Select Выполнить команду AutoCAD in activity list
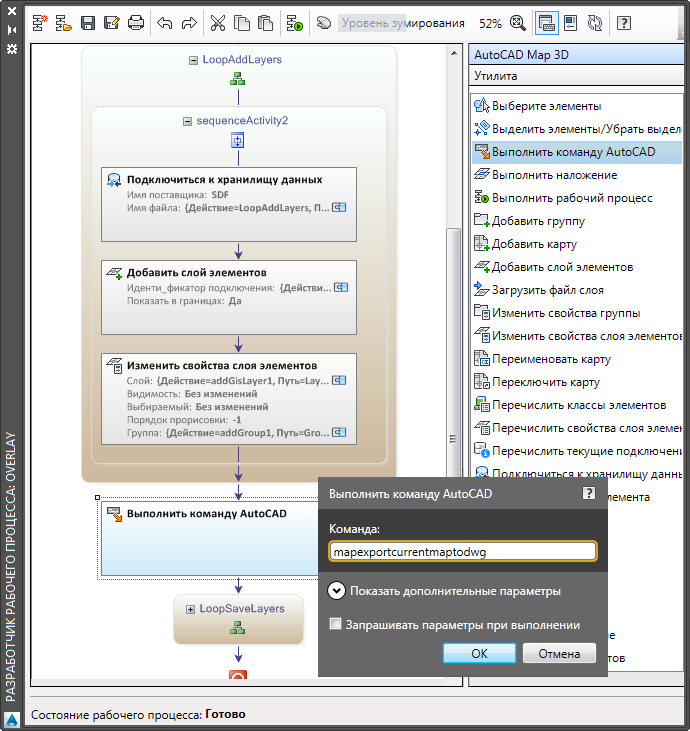 [x=577, y=152]
